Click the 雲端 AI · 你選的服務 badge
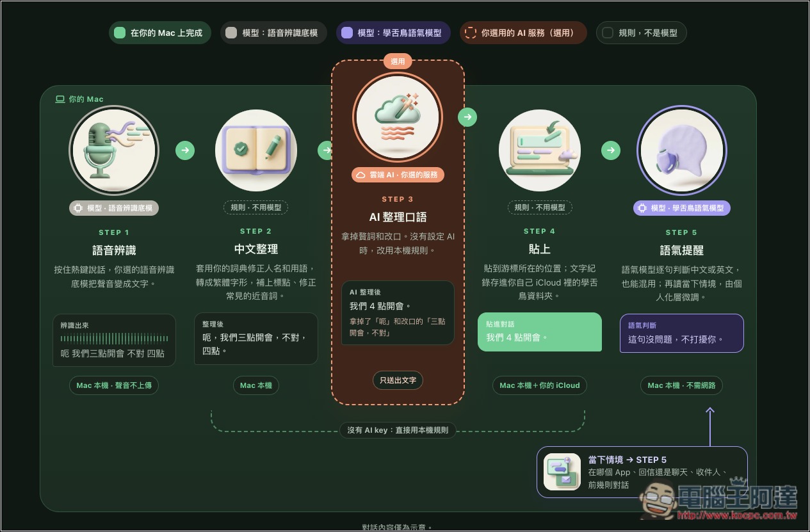Viewport: 810px width, 532px height. point(398,175)
